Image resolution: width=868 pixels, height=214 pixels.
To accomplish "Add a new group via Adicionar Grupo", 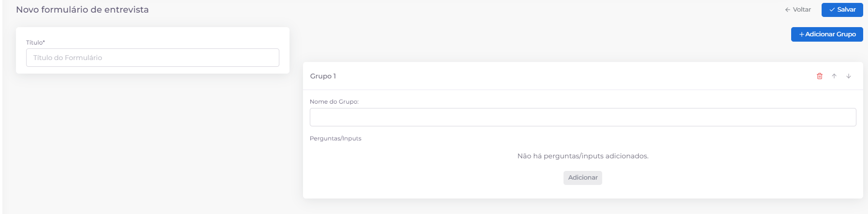I will click(827, 34).
